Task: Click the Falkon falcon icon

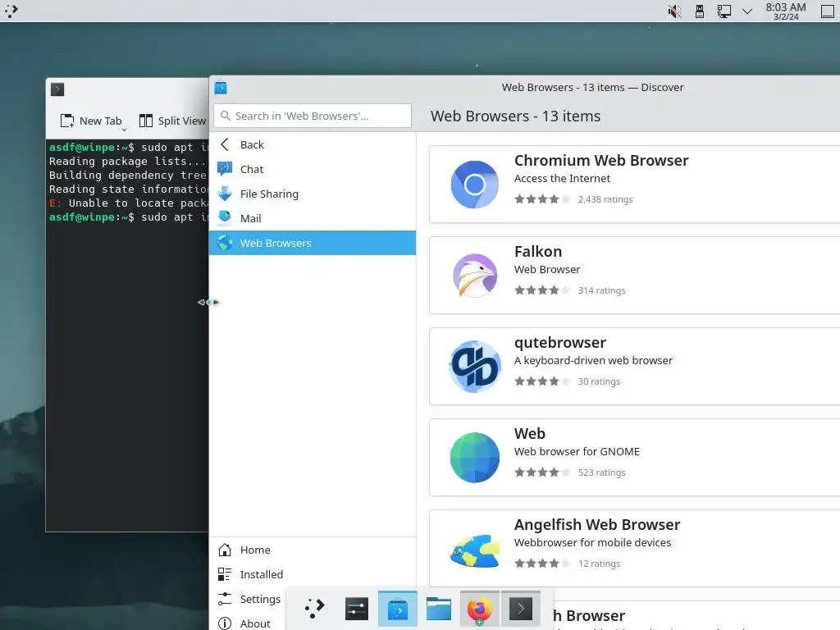Action: (x=475, y=276)
